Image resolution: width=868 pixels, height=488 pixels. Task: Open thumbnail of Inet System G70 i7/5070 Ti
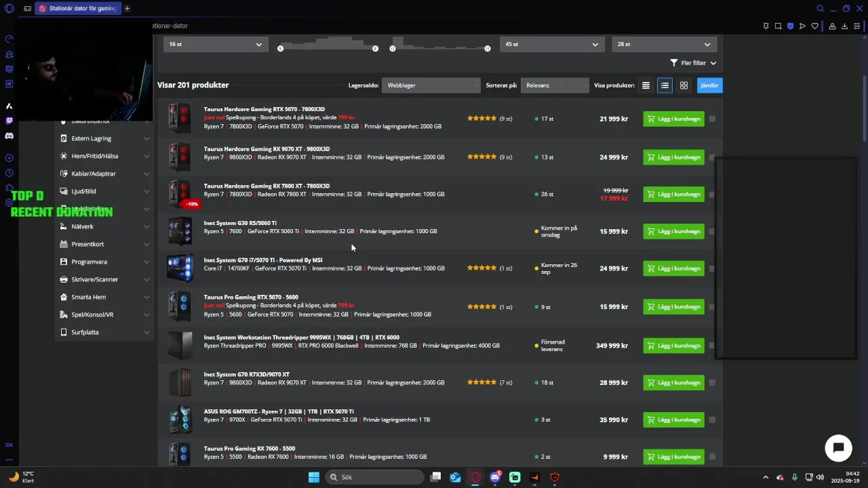pyautogui.click(x=180, y=268)
